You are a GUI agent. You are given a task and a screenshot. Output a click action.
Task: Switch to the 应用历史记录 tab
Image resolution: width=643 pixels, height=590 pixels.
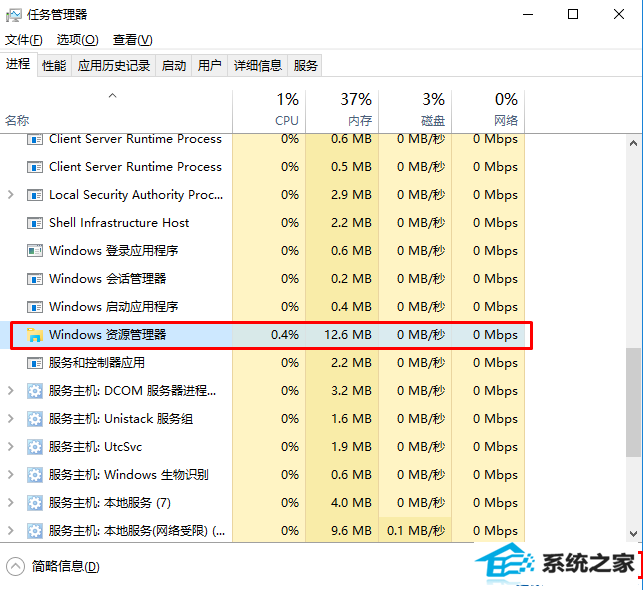[114, 66]
